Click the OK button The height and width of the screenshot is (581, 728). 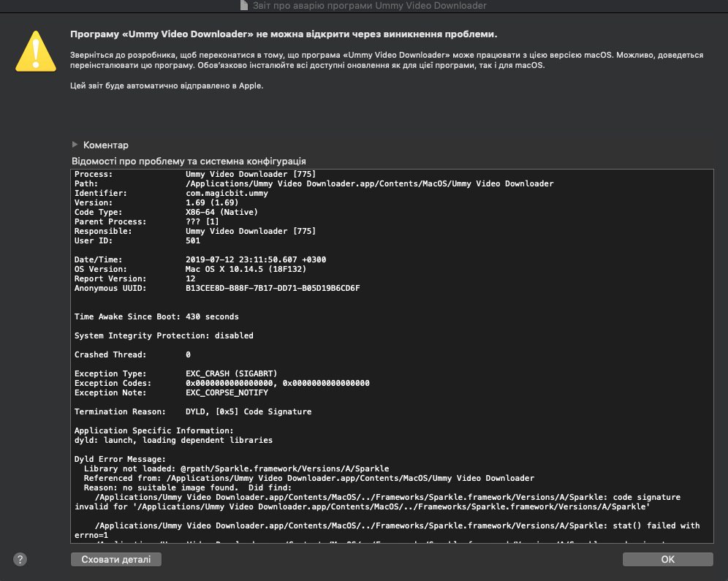click(x=667, y=559)
